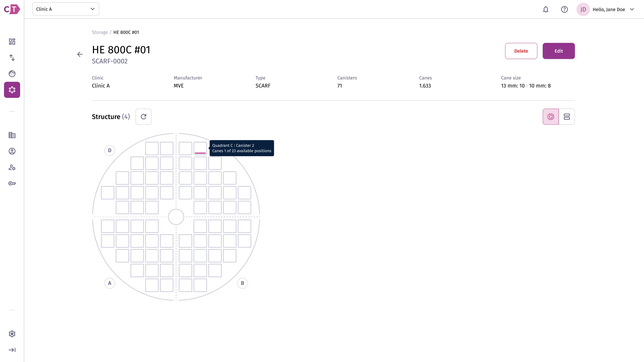Viewport: 644px width, 362px height.
Task: Open the settings gear icon in sidebar
Action: pos(12,334)
